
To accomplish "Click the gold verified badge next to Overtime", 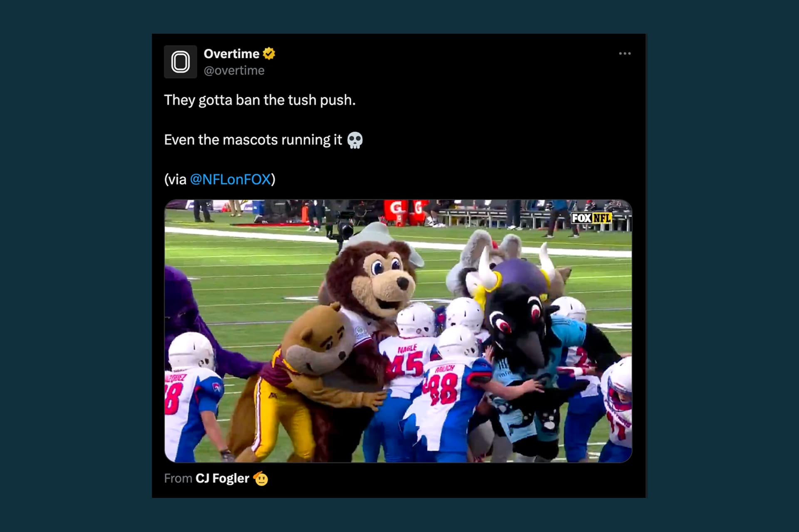I will click(x=269, y=54).
